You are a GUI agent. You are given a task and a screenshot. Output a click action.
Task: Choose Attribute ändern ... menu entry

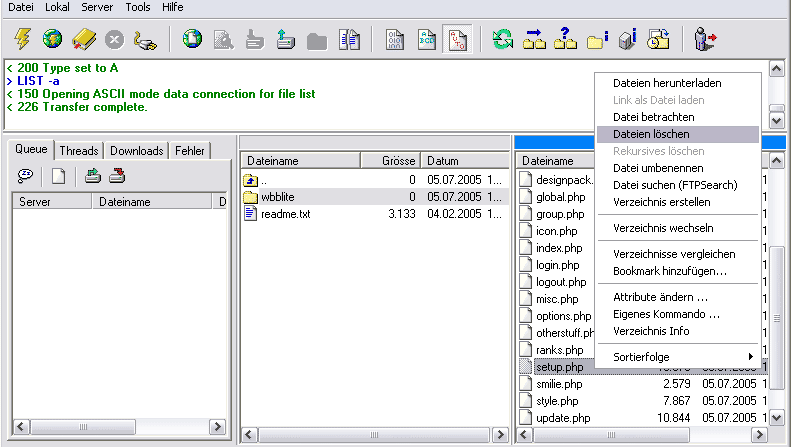click(678, 297)
